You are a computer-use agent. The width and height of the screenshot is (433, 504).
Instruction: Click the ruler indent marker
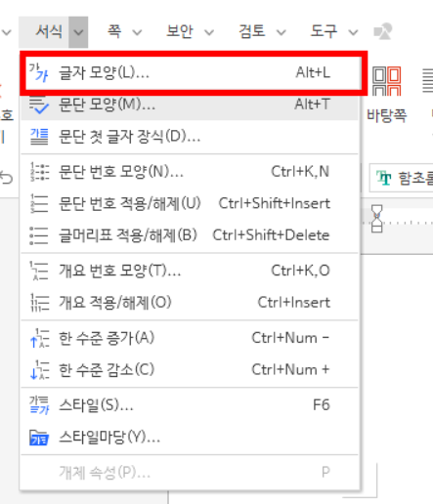coord(376,219)
